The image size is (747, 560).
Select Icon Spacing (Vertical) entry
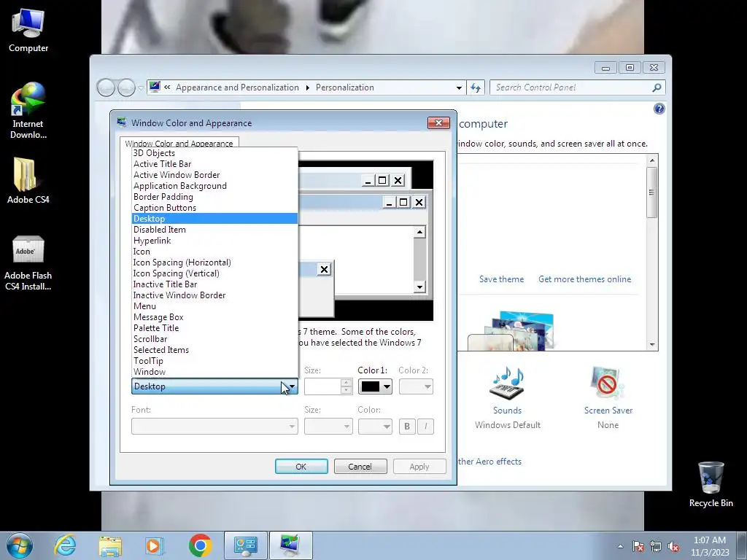coord(214,273)
